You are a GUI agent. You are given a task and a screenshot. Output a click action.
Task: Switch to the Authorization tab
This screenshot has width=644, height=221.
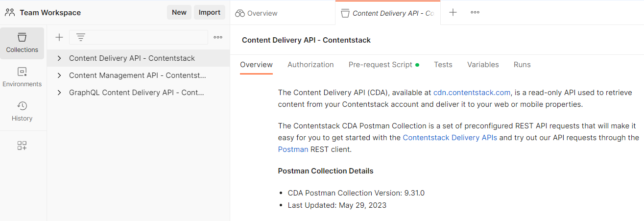(x=310, y=65)
